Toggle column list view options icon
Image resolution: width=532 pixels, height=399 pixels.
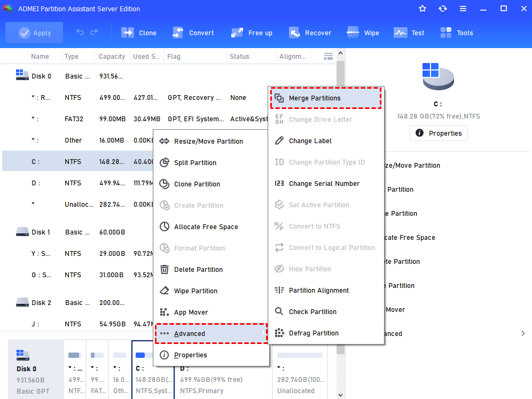(x=328, y=56)
